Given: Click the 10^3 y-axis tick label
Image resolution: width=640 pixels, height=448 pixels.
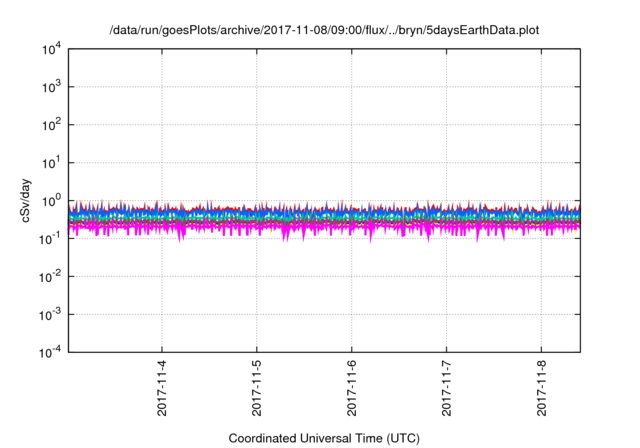Looking at the screenshot, I should 52,87.
